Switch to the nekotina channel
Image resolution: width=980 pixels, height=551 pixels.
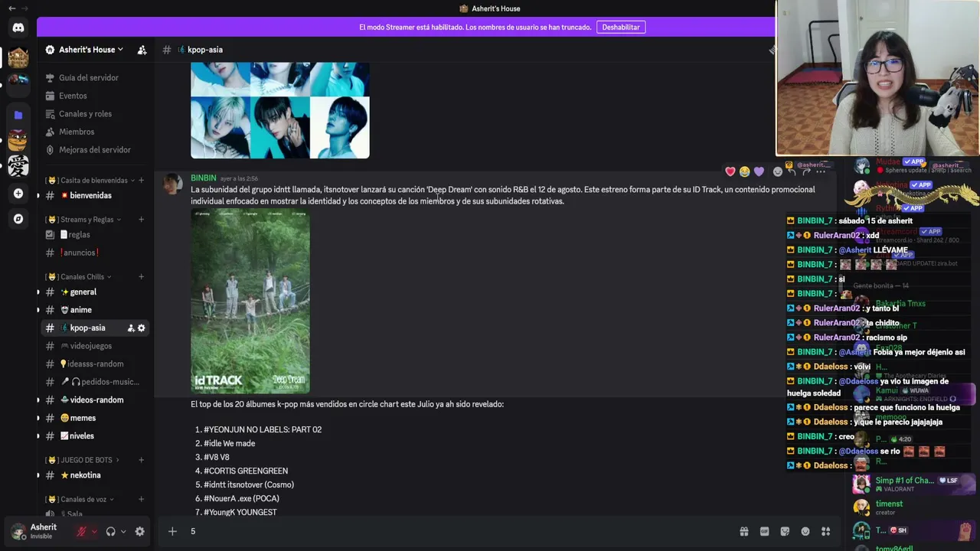(x=96, y=475)
